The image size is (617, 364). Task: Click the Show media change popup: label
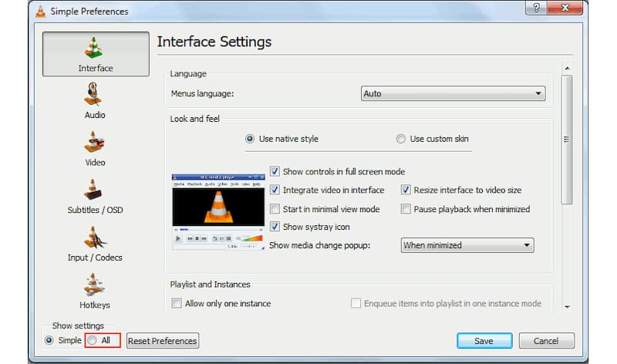(x=319, y=245)
